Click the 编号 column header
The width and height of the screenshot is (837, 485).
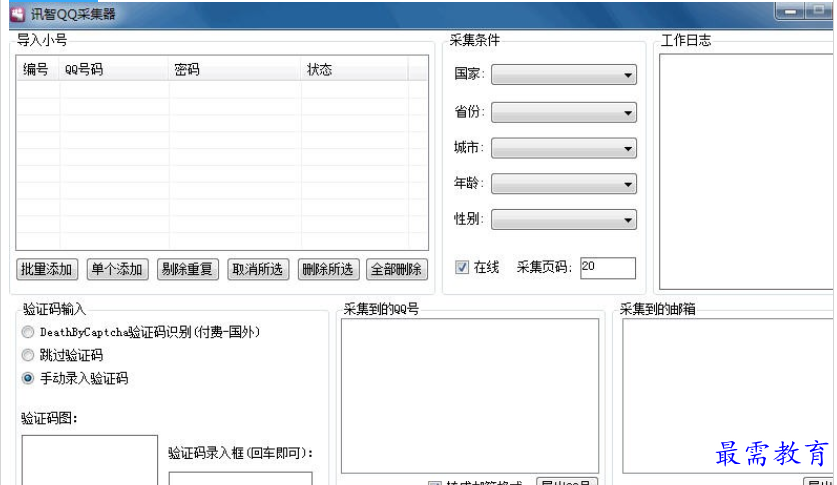coord(37,69)
